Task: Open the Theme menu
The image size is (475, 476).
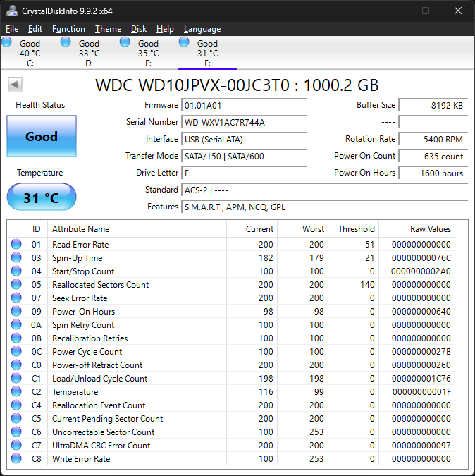Action: click(x=108, y=29)
